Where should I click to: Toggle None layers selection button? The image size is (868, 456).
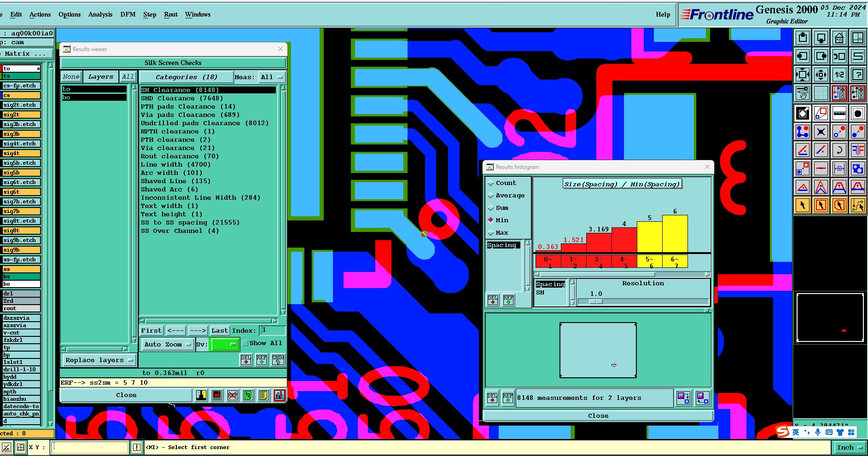pos(71,77)
